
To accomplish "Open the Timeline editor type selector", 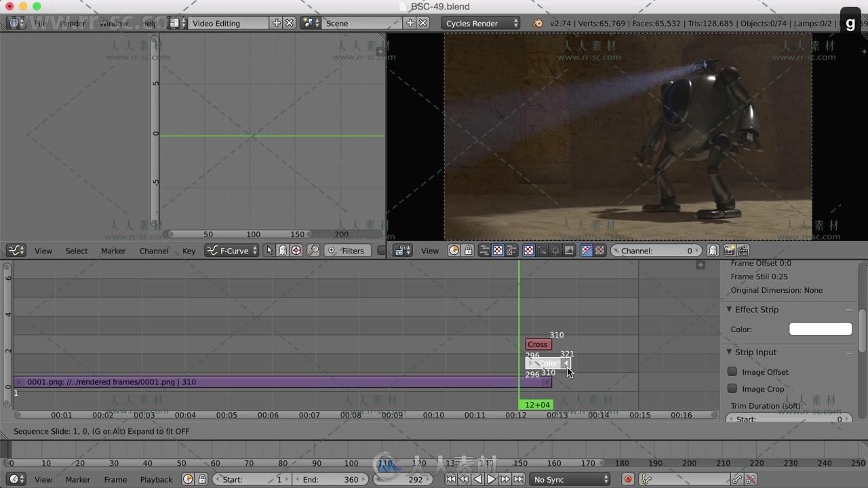I will tap(16, 479).
